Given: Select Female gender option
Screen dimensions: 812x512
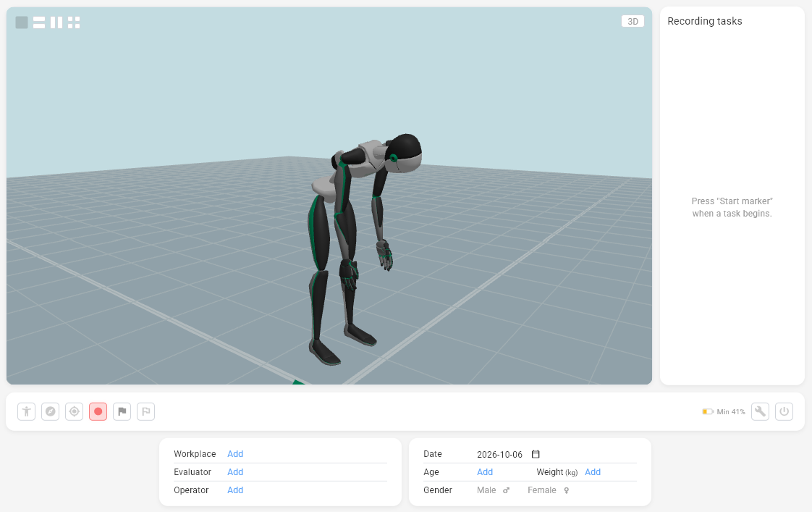Looking at the screenshot, I should 549,490.
